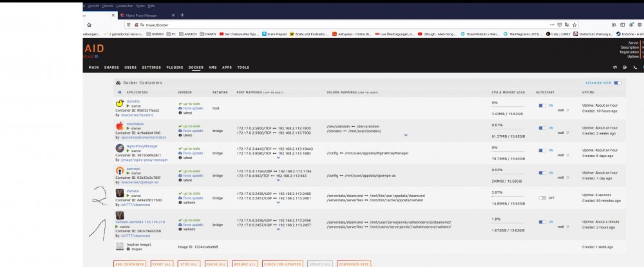Click the START ALL button
644x267 pixels.
[162, 264]
